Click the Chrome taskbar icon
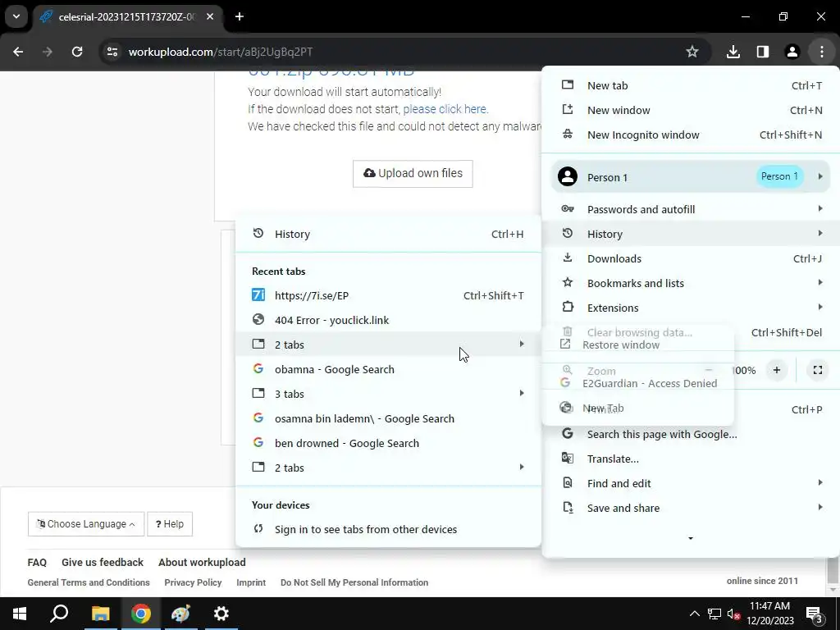This screenshot has height=630, width=840. pyautogui.click(x=141, y=614)
